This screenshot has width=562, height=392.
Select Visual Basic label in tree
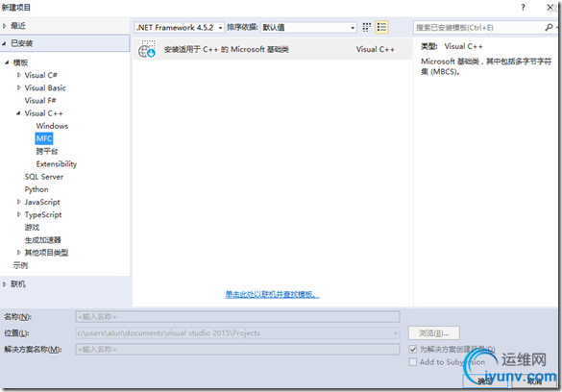(45, 87)
